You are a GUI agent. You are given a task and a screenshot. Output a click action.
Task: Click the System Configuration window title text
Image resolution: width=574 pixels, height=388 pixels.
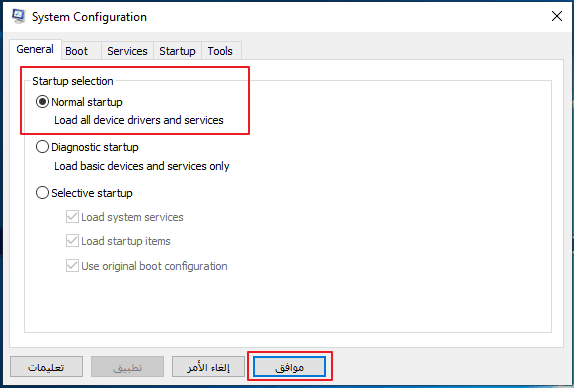tap(89, 17)
